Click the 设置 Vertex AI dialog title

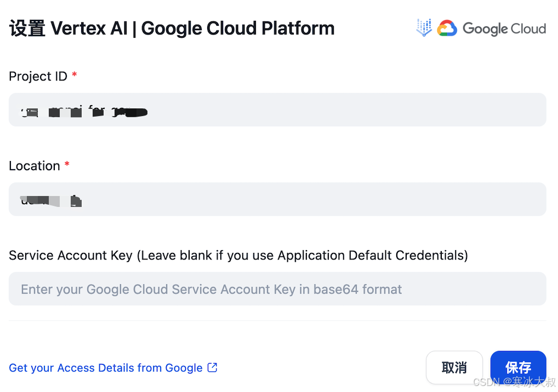coord(172,28)
